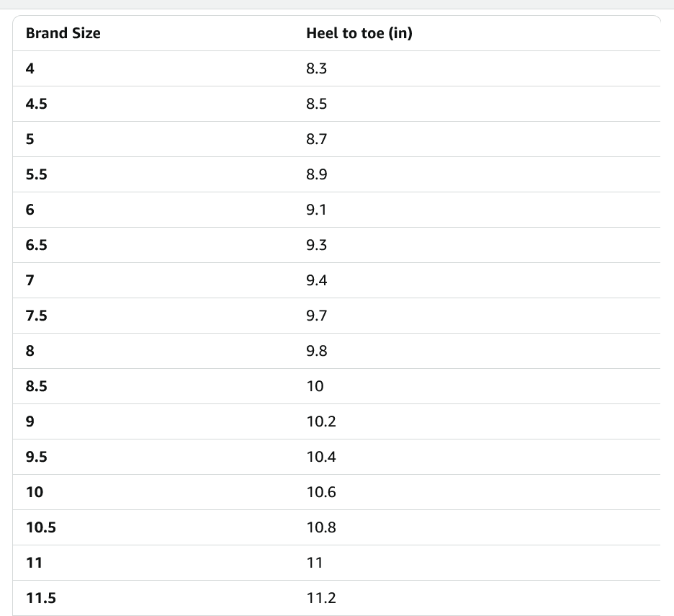Select brand size 4.5 cell
Image resolution: width=674 pixels, height=616 pixels.
point(36,104)
